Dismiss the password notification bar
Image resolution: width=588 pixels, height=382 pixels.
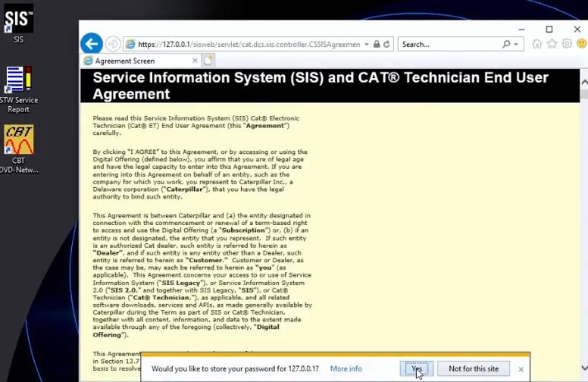pyautogui.click(x=521, y=369)
